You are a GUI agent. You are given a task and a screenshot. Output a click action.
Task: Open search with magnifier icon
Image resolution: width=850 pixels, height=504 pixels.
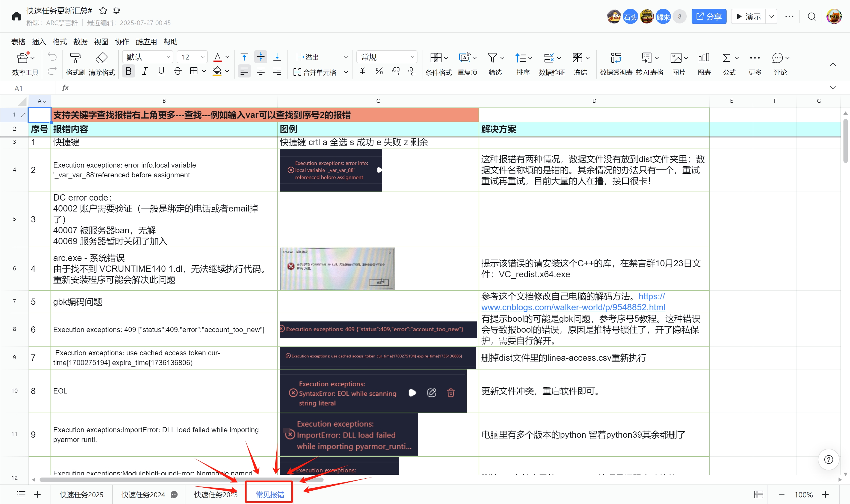(812, 17)
